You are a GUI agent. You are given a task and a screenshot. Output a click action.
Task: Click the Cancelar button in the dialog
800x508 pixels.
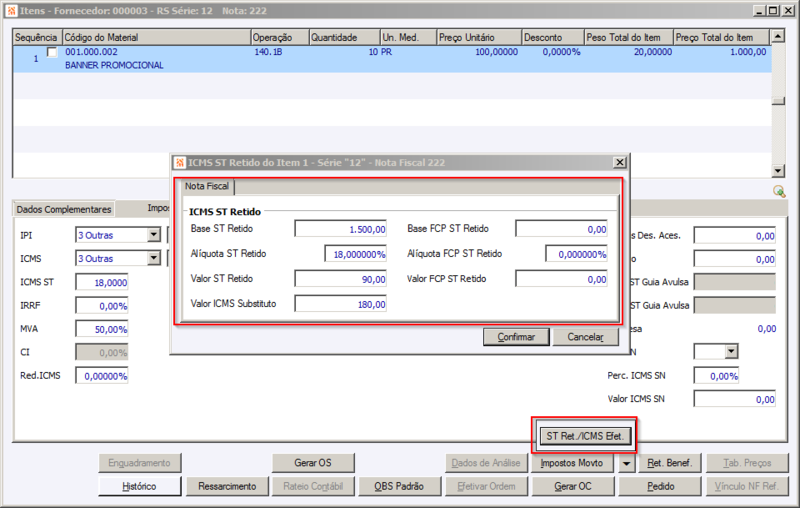(x=585, y=337)
